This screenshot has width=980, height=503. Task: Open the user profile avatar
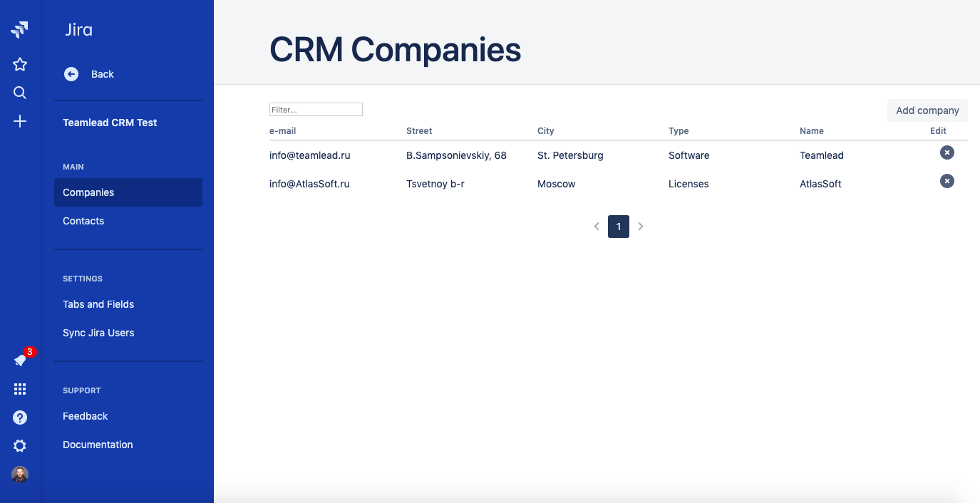(20, 475)
